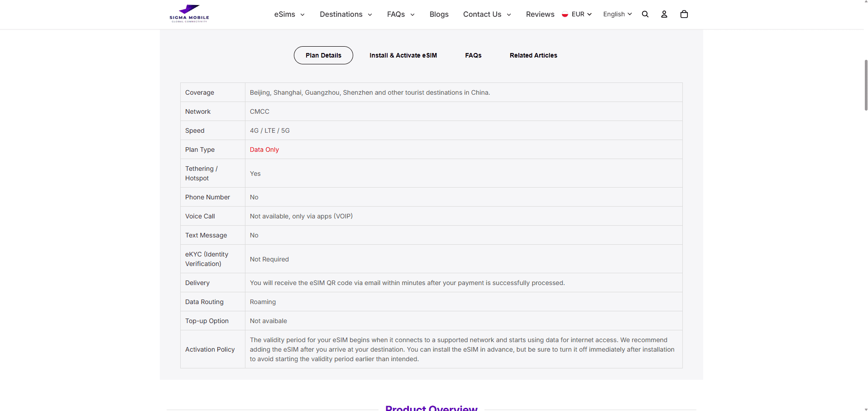
Task: Click the 'Top-up Option' row label
Action: (207, 321)
